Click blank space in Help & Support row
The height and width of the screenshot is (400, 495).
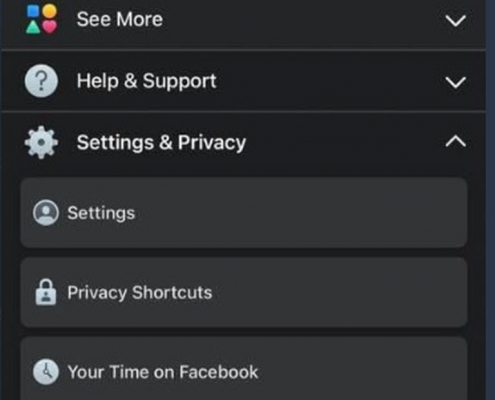pyautogui.click(x=330, y=81)
